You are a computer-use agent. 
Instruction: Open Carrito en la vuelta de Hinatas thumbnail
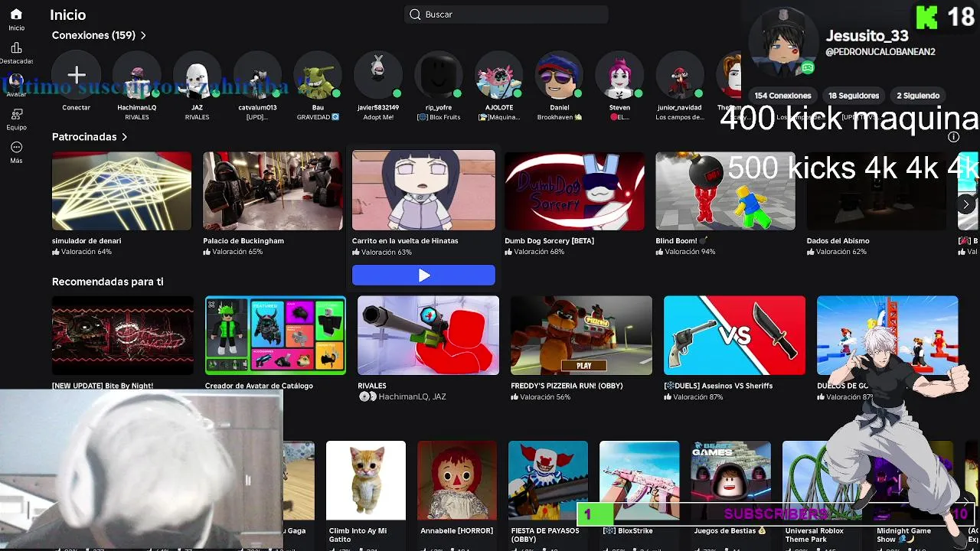(423, 191)
